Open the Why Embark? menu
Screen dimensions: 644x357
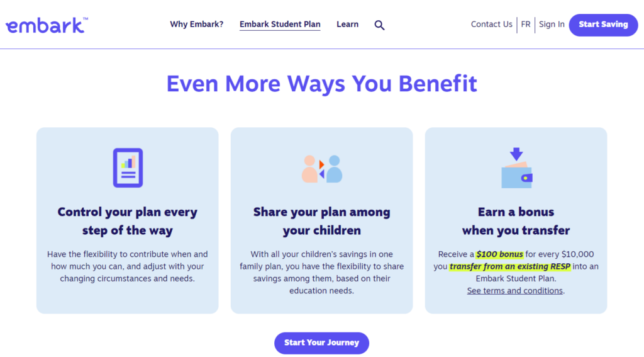196,25
